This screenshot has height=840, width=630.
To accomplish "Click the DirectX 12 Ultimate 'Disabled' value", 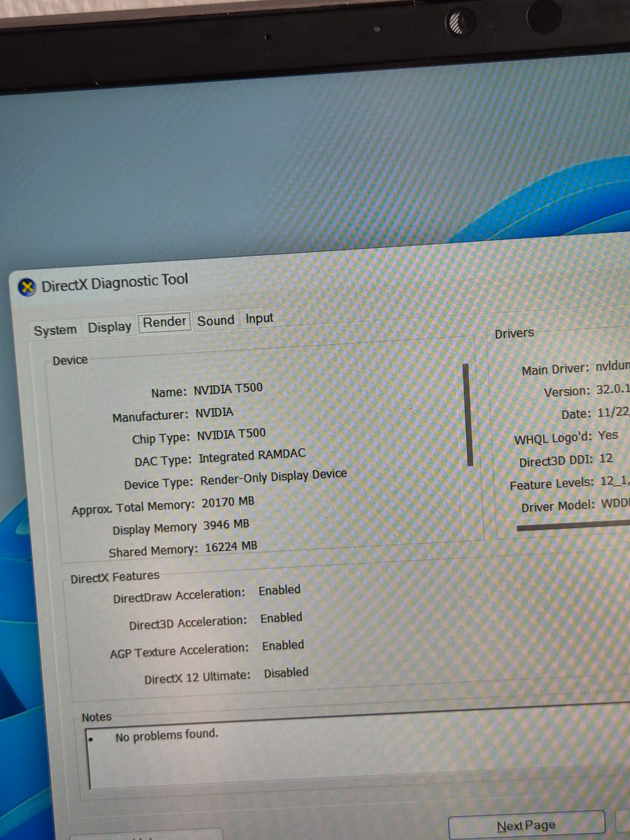I will tap(286, 673).
